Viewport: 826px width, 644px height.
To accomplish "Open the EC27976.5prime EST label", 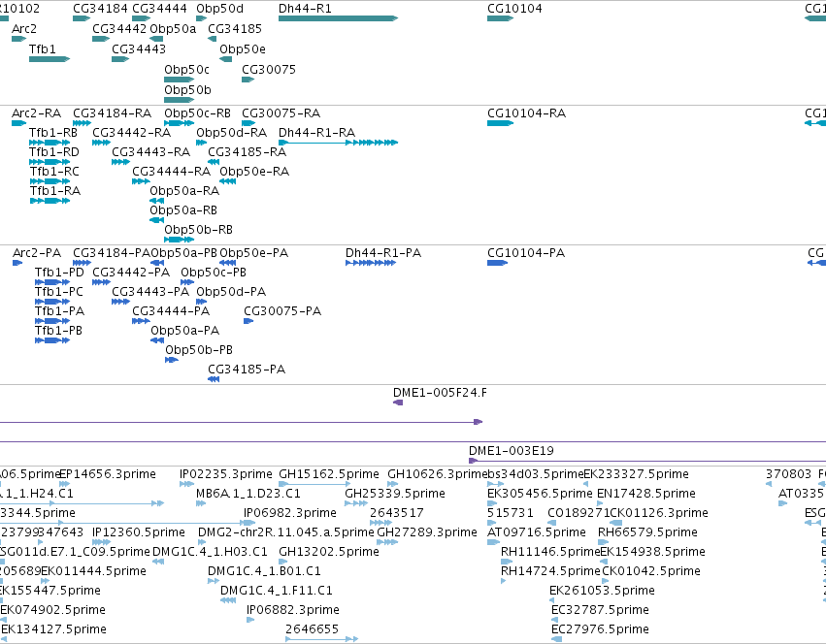I will [x=600, y=629].
